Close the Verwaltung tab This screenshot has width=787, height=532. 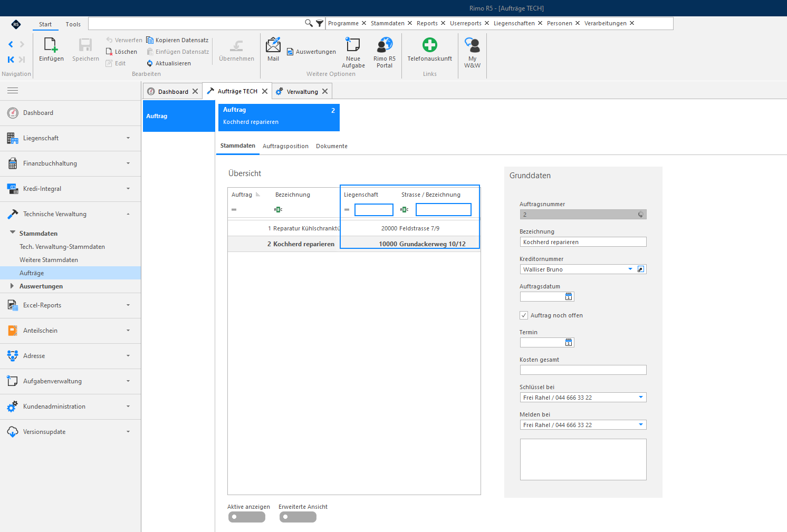coord(325,91)
